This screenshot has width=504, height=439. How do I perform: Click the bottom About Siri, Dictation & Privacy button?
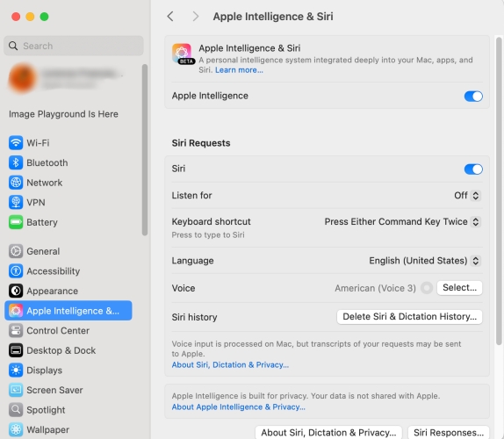tap(328, 433)
